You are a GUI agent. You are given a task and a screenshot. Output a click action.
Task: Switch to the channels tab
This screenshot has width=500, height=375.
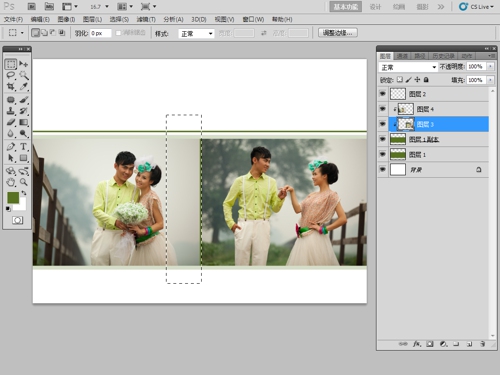(x=402, y=56)
